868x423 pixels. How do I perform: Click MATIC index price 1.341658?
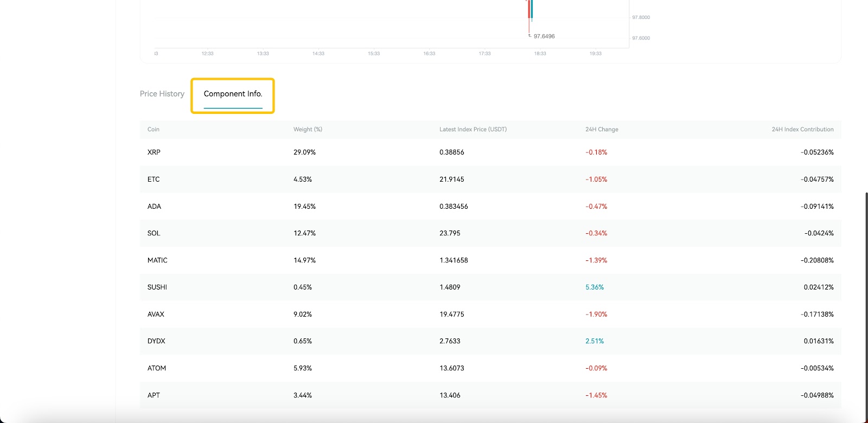pos(454,260)
